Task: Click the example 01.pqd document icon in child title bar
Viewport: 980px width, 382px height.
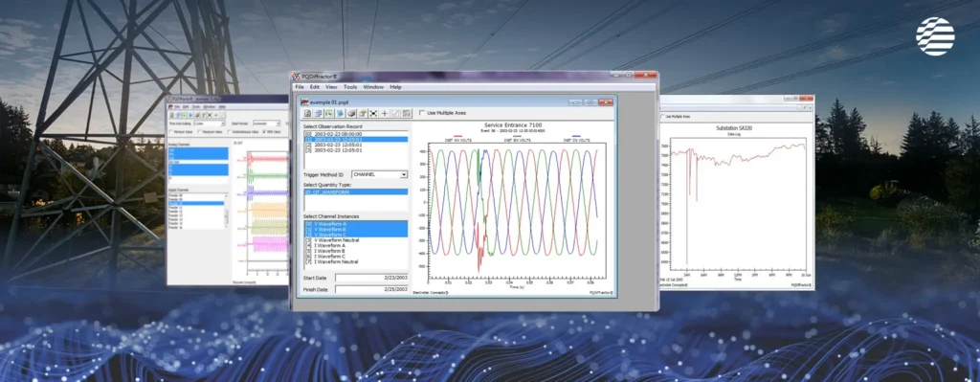Action: 304,101
